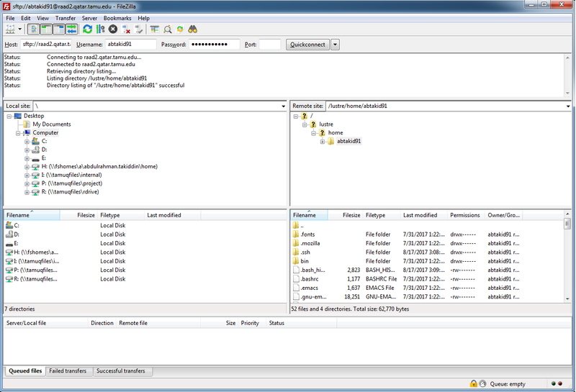Sort remote files by Last modified column
The height and width of the screenshot is (392, 576).
click(420, 215)
